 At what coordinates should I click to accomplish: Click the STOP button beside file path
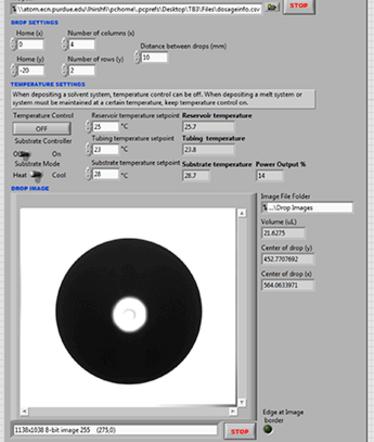pos(299,6)
